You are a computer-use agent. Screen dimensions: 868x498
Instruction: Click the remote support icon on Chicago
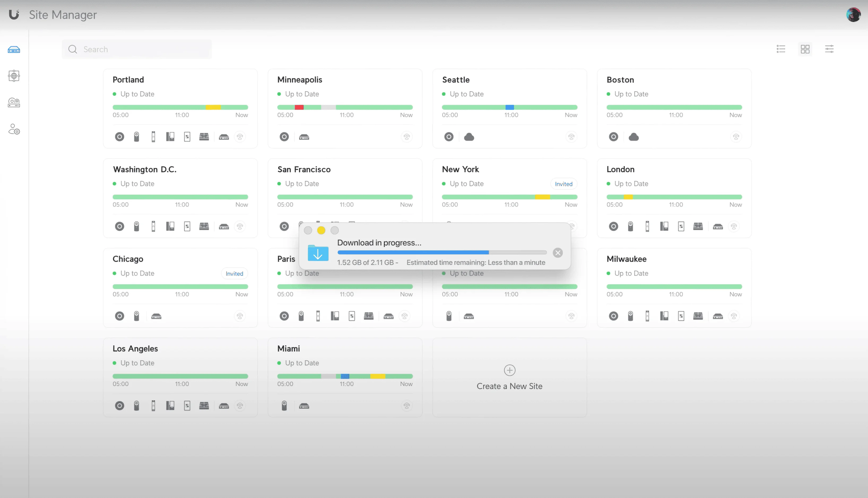[x=240, y=316]
